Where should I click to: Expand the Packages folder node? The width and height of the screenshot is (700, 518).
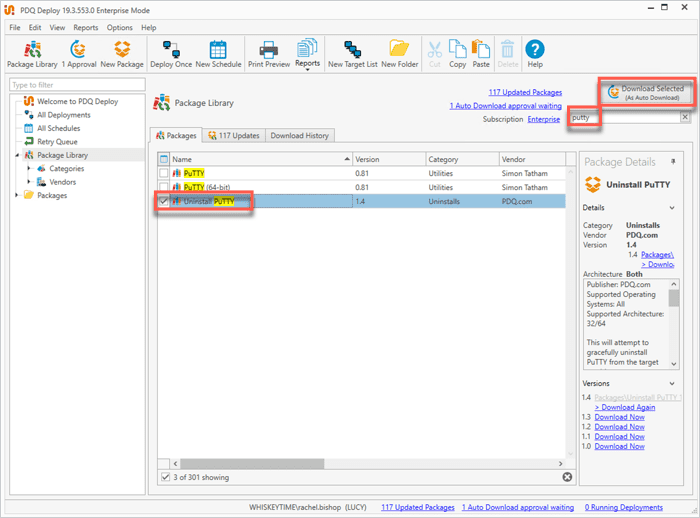(x=17, y=195)
